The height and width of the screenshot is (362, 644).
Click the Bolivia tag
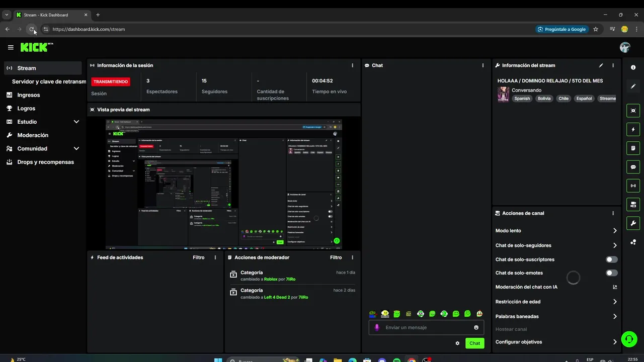(x=544, y=99)
